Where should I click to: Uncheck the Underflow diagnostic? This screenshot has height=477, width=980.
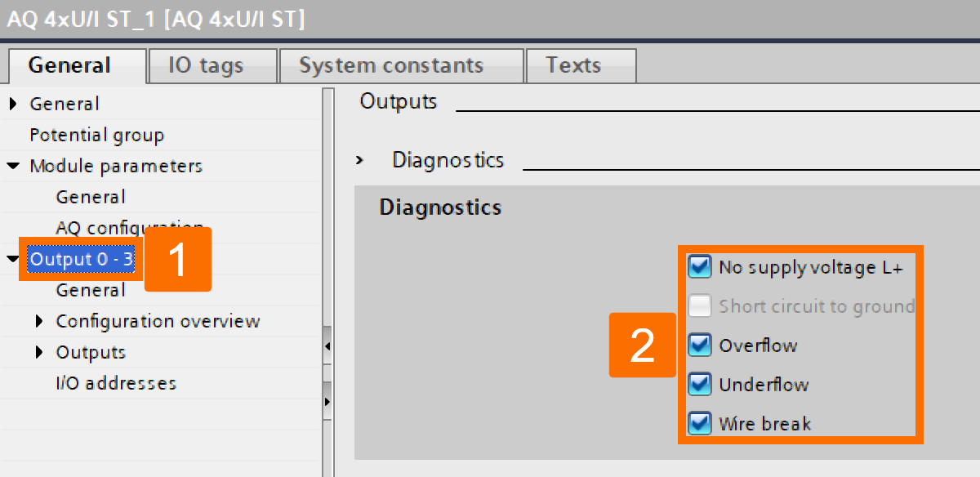coord(699,385)
